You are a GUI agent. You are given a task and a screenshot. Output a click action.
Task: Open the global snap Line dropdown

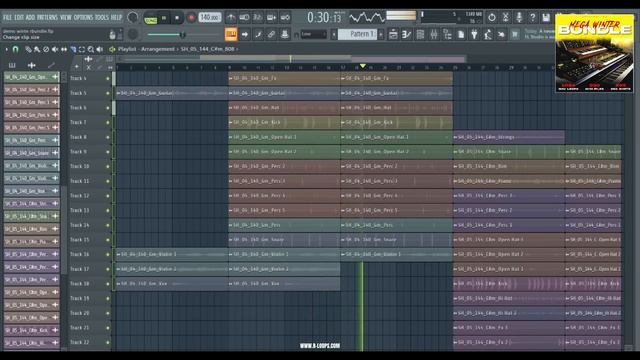tap(313, 35)
